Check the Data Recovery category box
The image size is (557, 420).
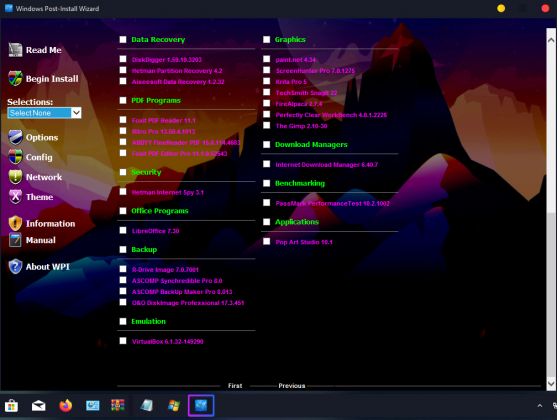(x=123, y=39)
